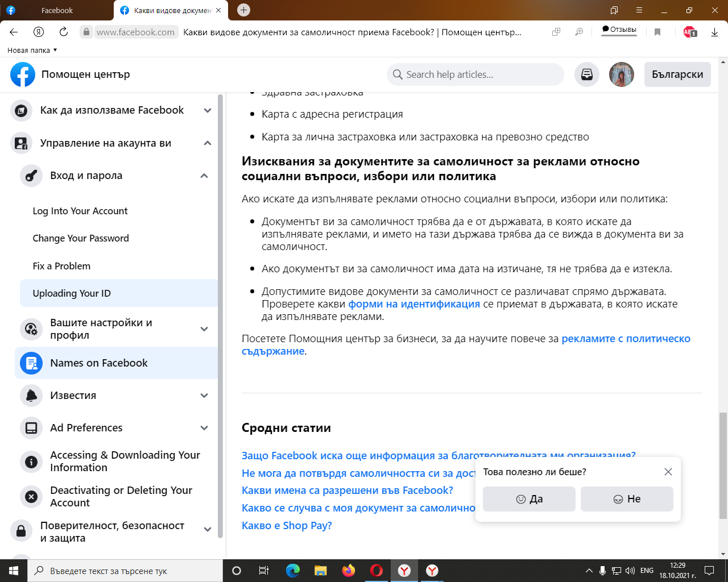
Task: Collapse Управление на акаунта ви section
Action: (x=208, y=143)
